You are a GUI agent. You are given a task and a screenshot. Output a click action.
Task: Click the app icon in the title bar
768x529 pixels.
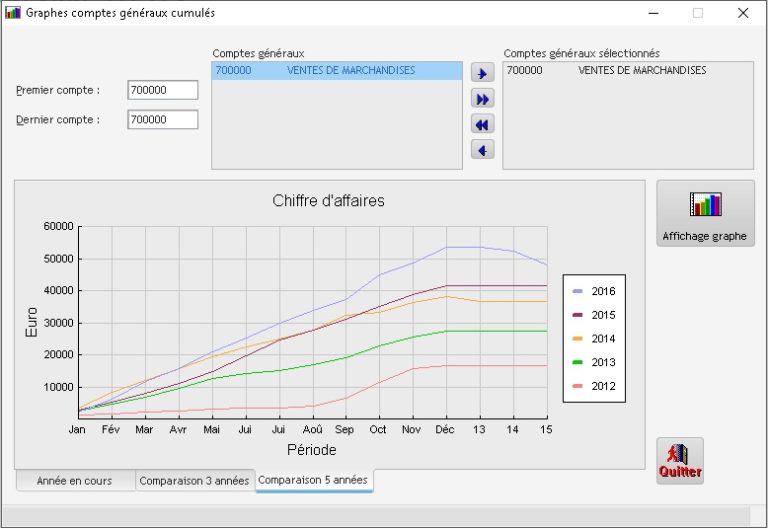(x=13, y=13)
